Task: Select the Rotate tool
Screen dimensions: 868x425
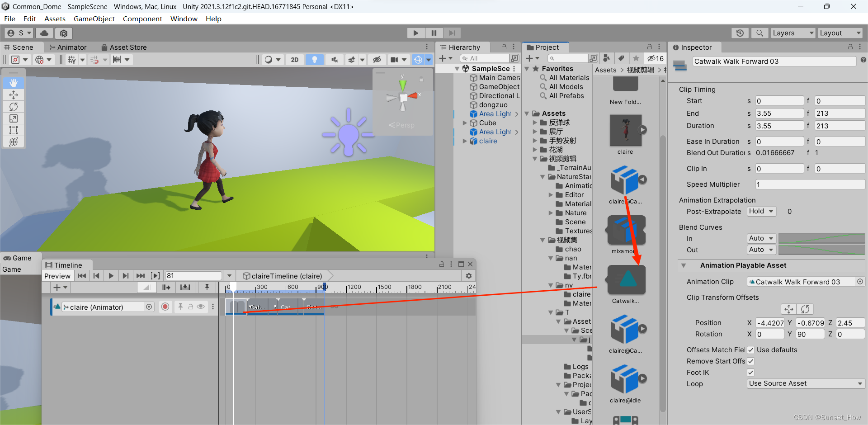Action: [14, 107]
